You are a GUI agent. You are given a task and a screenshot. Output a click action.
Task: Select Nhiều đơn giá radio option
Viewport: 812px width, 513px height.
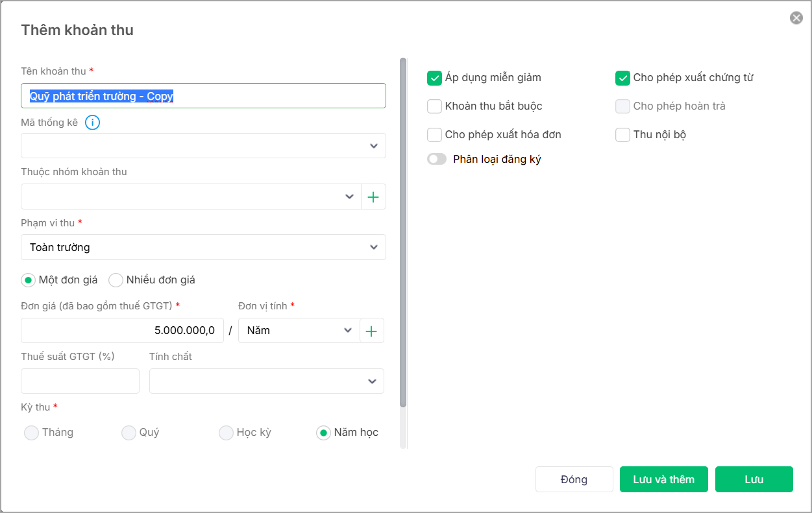[x=116, y=280]
